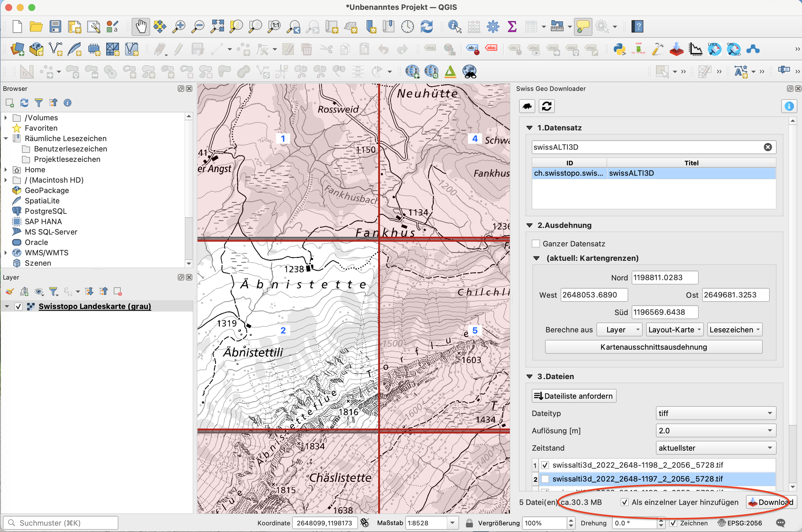Open the Statistical Summary sigma tool
This screenshot has width=802, height=532.
512,27
